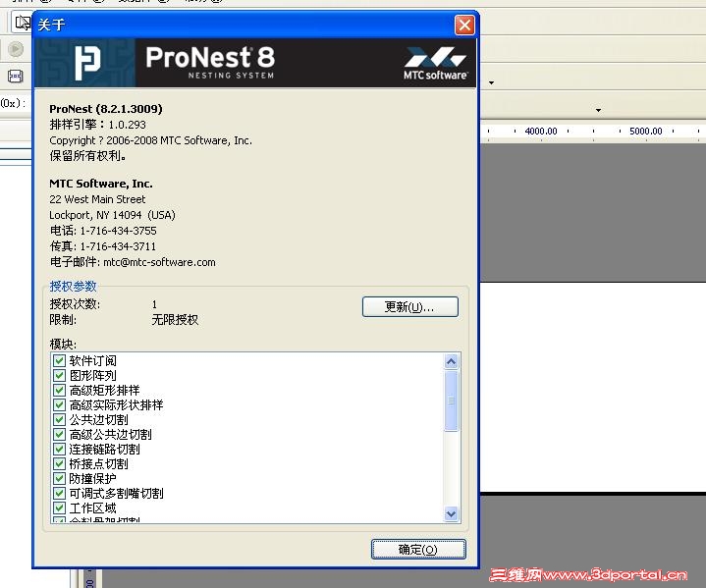Toggle the 高级矩形排样 module checkbox
Viewport: 706px width, 588px height.
click(59, 391)
